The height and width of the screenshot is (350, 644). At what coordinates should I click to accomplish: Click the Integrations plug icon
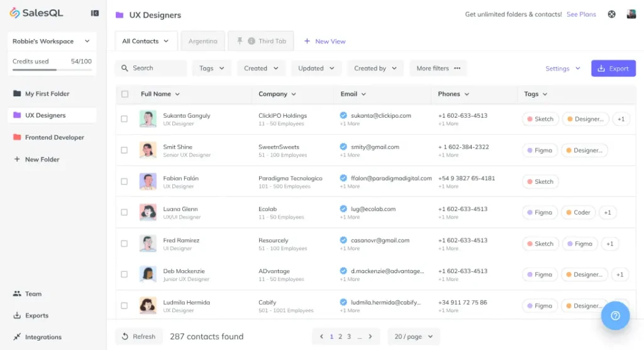[x=17, y=337]
